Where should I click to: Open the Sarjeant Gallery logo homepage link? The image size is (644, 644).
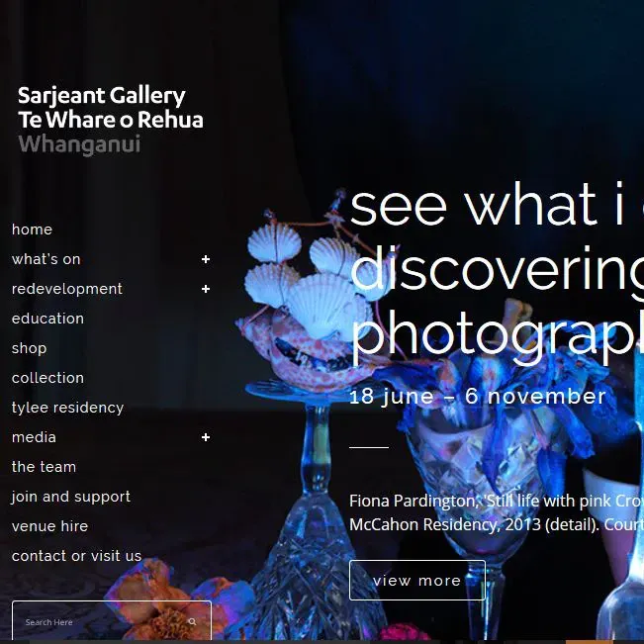[111, 120]
